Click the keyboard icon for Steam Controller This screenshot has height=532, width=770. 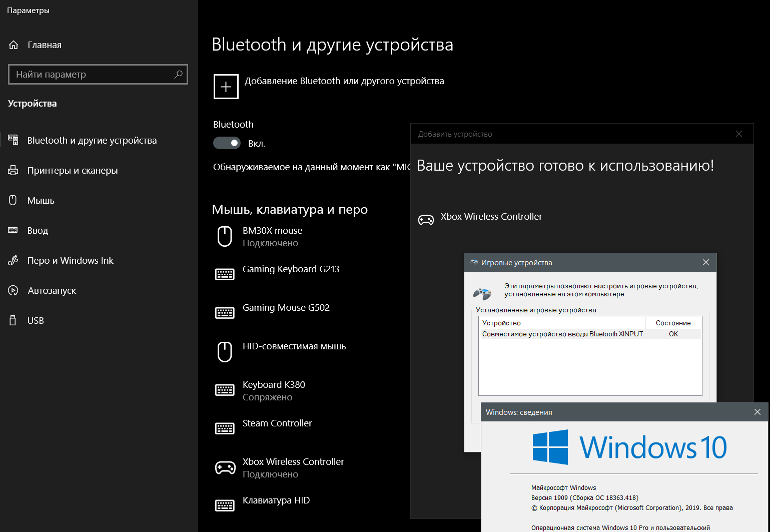pyautogui.click(x=225, y=428)
